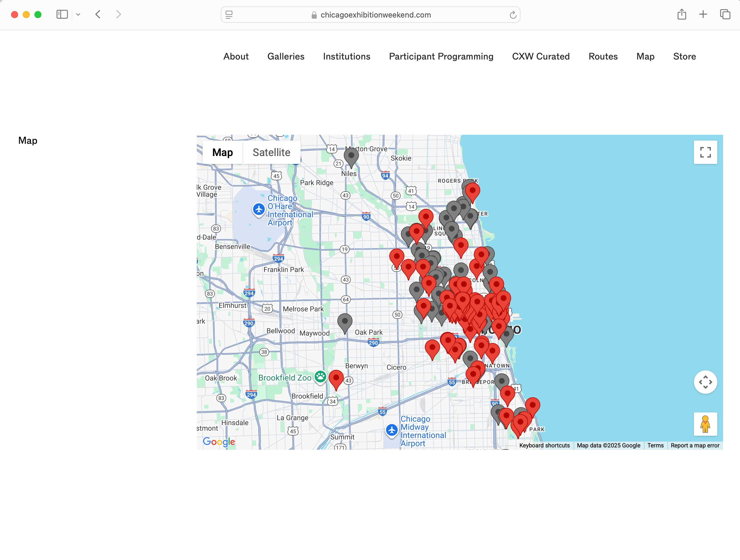Click the Bensenville map label
Screen dimensions: 740x560
click(x=232, y=246)
